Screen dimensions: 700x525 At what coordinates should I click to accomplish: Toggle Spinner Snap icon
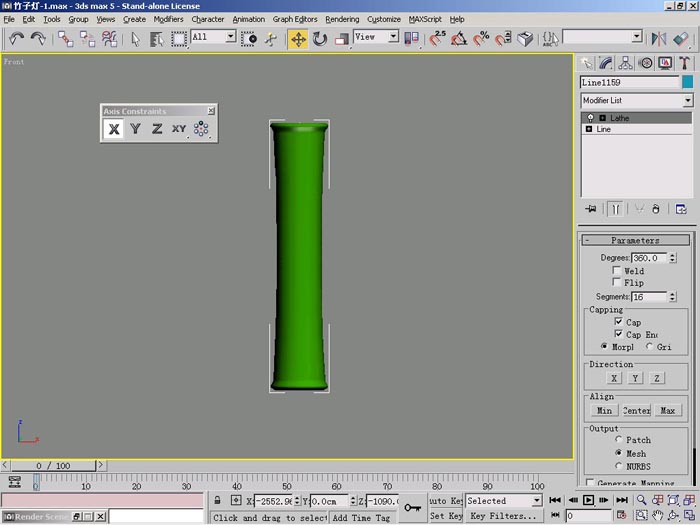point(503,39)
